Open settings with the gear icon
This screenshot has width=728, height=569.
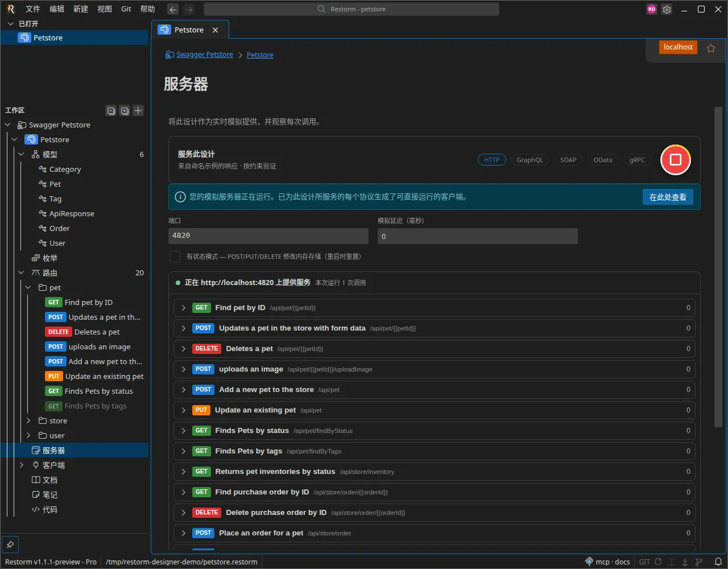point(667,9)
